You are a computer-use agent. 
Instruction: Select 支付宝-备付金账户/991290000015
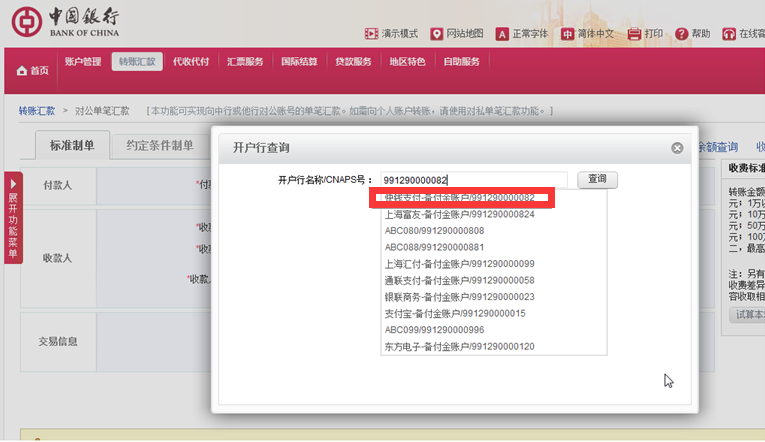click(x=455, y=314)
